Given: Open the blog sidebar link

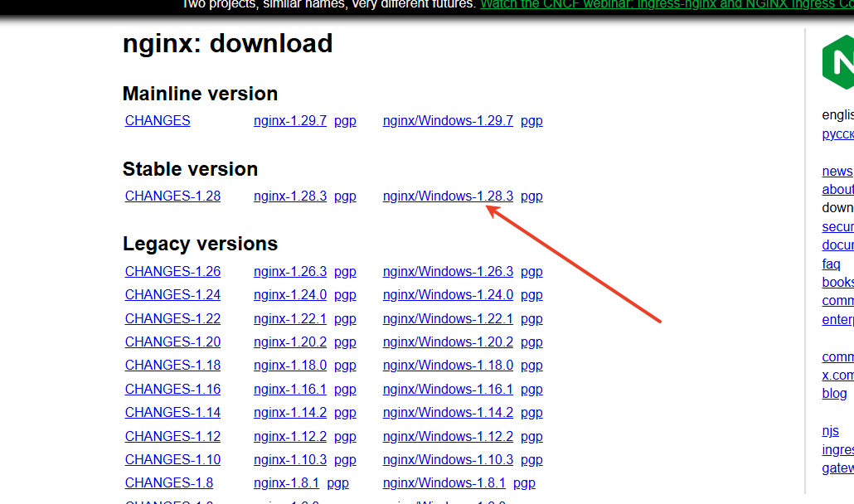Looking at the screenshot, I should pos(834,394).
